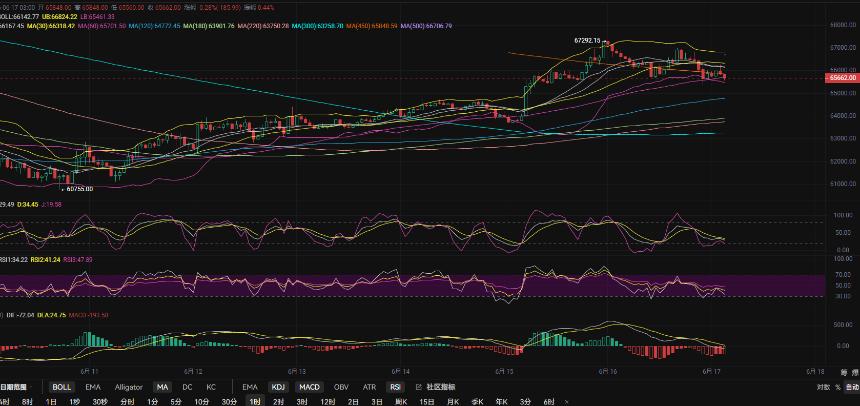Click the MA(450) legend value
The image size is (860, 406).
pyautogui.click(x=372, y=26)
